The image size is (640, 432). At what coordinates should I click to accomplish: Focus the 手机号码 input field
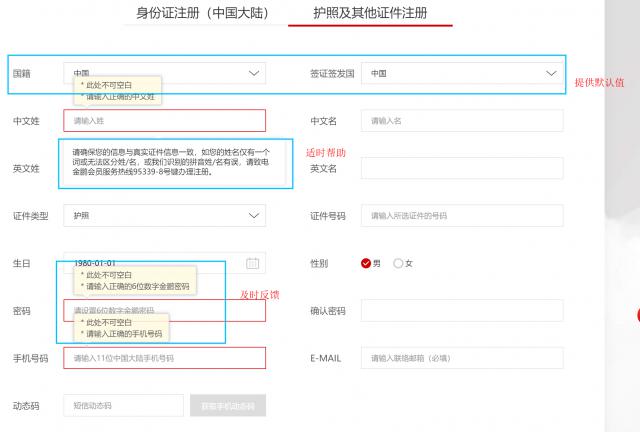coord(165,358)
